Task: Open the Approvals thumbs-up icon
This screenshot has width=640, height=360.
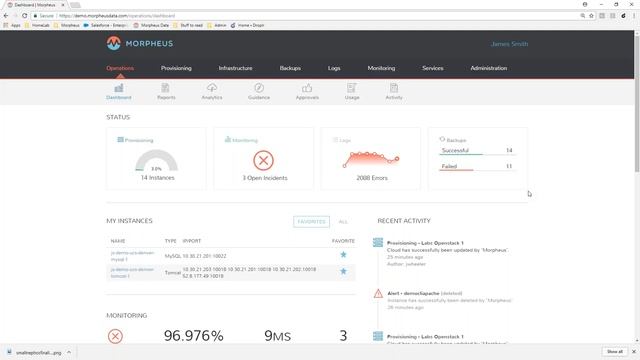Action: pyautogui.click(x=307, y=88)
